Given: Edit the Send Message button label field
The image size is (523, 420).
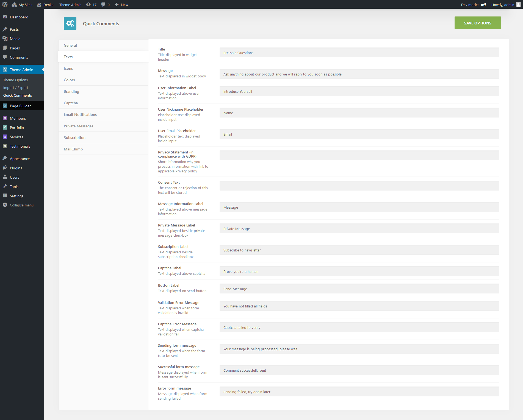Looking at the screenshot, I should (x=359, y=289).
